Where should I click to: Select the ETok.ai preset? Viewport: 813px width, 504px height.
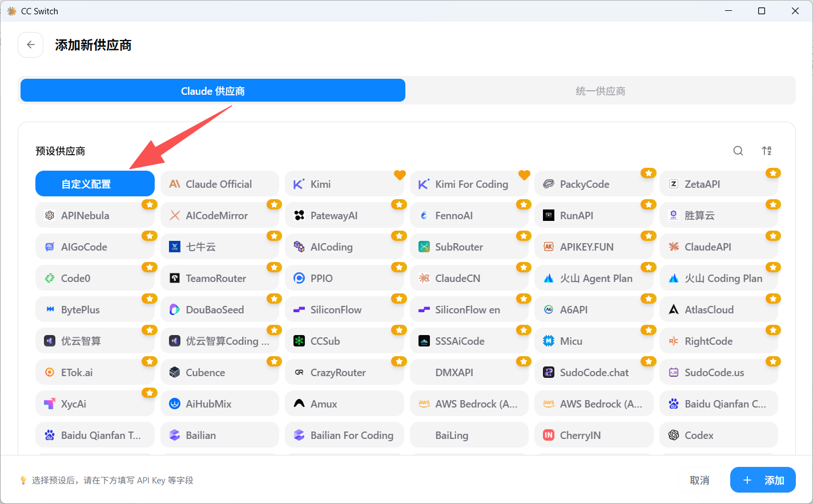95,372
